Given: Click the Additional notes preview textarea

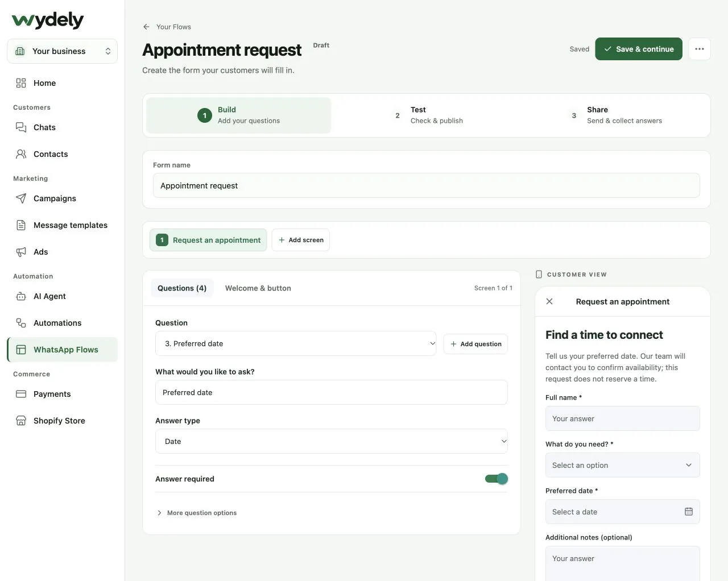Looking at the screenshot, I should (623, 563).
